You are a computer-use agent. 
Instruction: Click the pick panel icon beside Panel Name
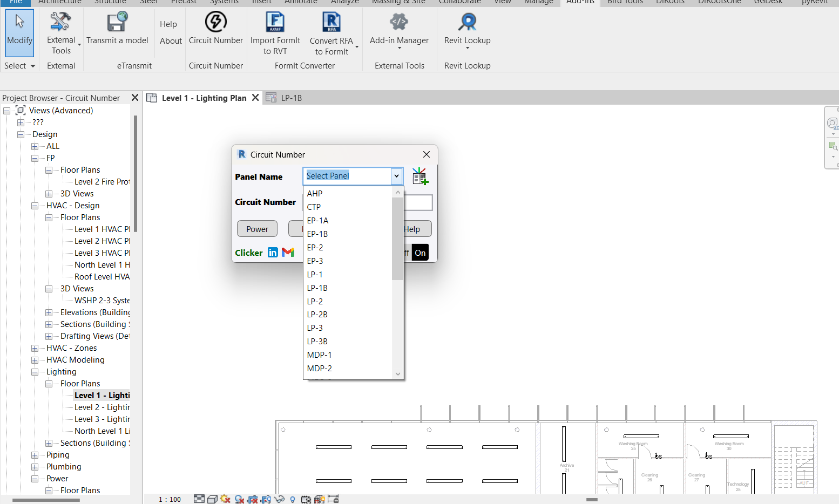coord(420,176)
